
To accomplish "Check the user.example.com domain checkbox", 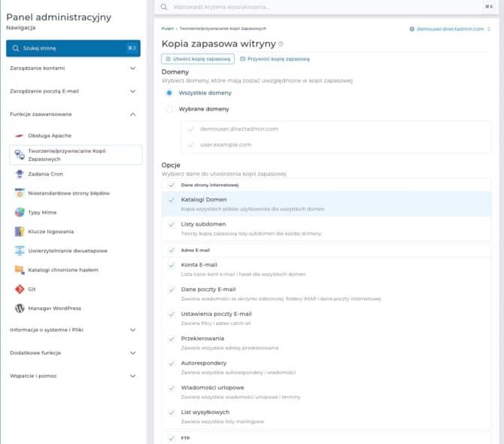I will tap(190, 145).
